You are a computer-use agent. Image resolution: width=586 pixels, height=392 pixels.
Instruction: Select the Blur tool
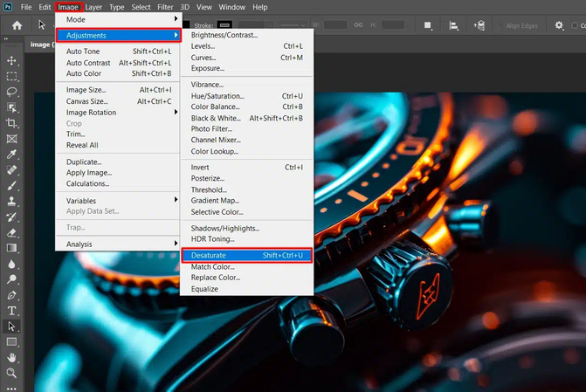[11, 264]
